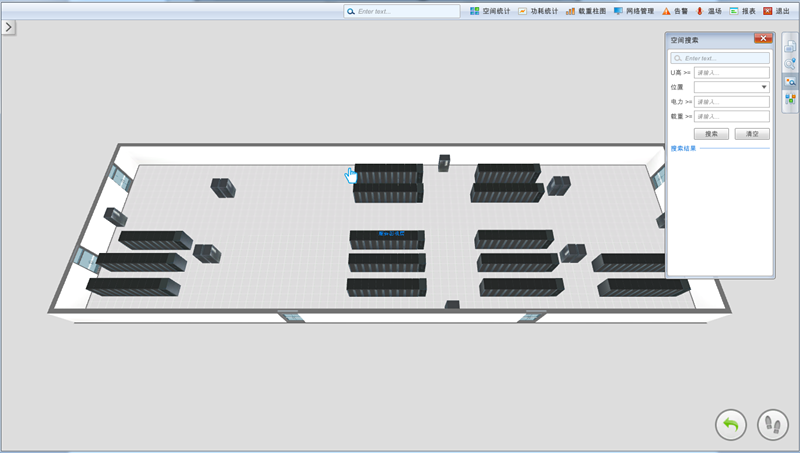Click the U高 minimum height input field
The image size is (800, 453).
(x=731, y=73)
